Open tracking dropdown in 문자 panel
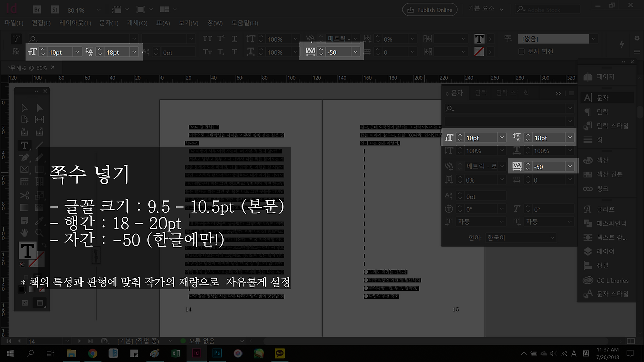644x362 pixels. point(570,166)
